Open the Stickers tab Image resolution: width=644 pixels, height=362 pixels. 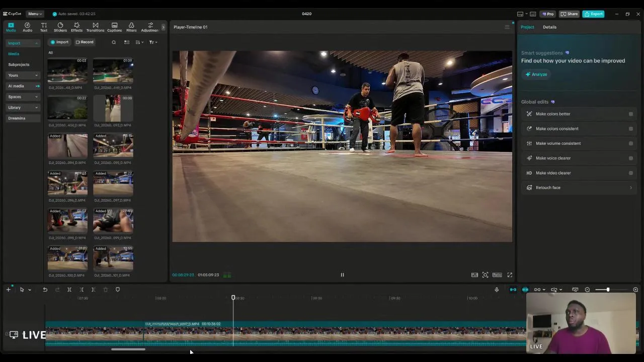point(60,27)
